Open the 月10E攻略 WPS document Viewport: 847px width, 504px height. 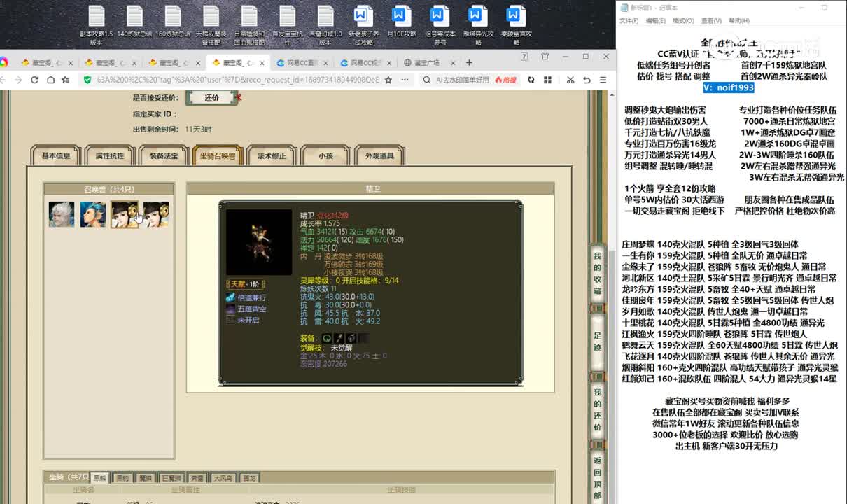[401, 22]
